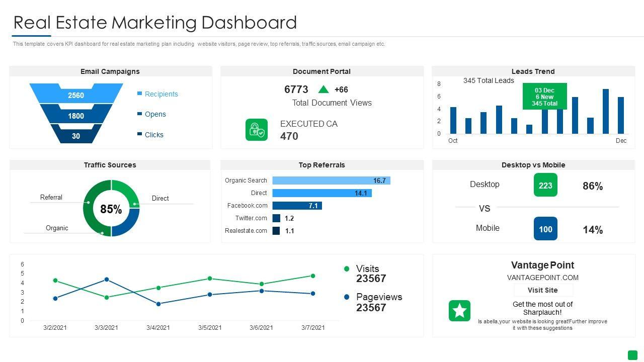Viewport: 644px width, 362px height.
Task: Click the green Desktop 223 badge
Action: click(x=545, y=185)
